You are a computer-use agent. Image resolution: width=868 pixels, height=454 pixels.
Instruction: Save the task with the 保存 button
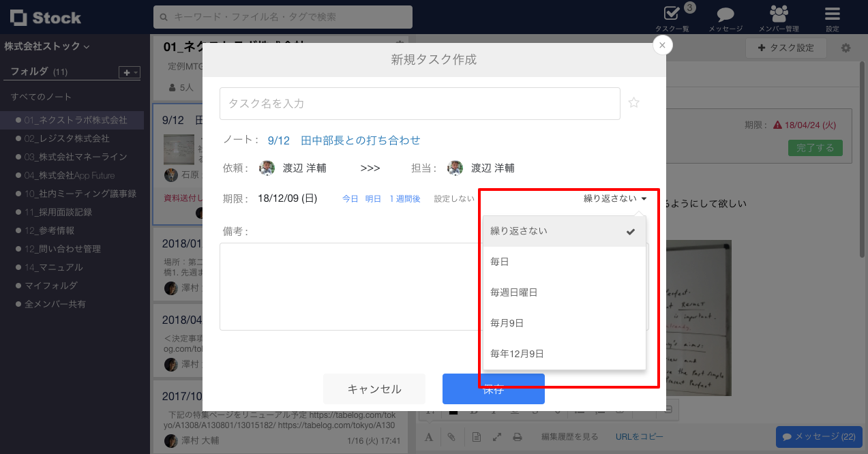click(x=493, y=389)
